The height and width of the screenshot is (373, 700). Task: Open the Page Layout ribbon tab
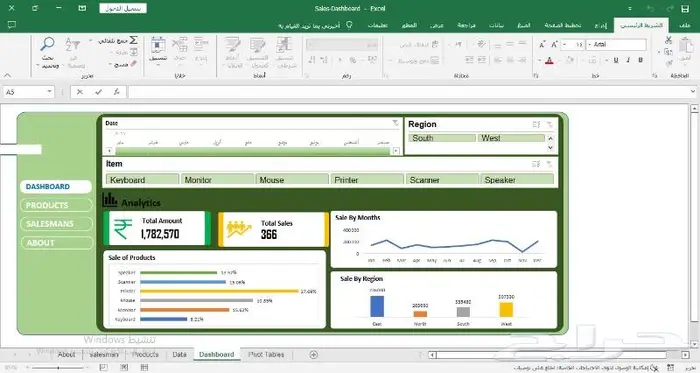[x=562, y=25]
